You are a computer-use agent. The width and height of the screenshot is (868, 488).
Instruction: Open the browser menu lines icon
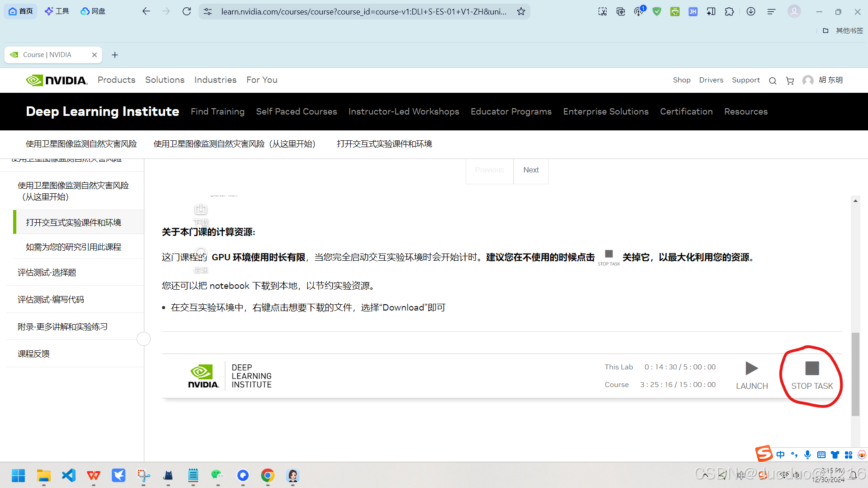(x=771, y=11)
